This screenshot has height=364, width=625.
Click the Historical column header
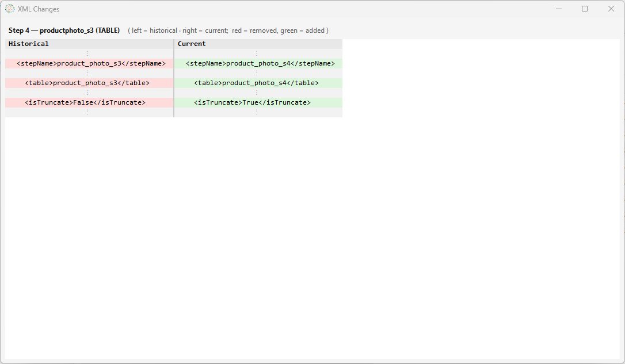89,44
